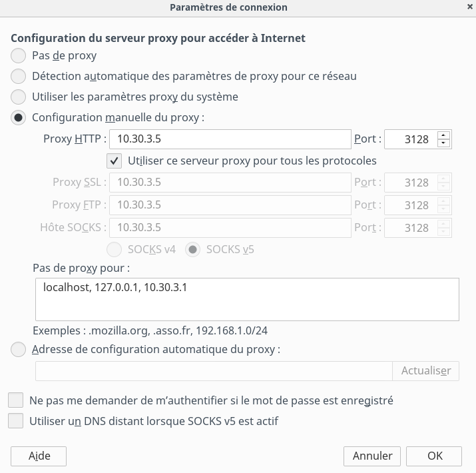Image resolution: width=476 pixels, height=473 pixels.
Task: Click the Proxy FTP address field
Action: coord(230,205)
